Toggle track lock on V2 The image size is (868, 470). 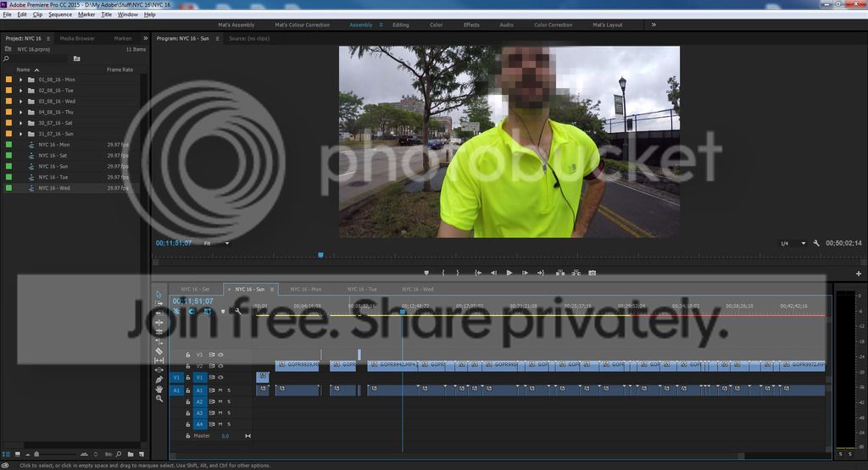point(187,366)
